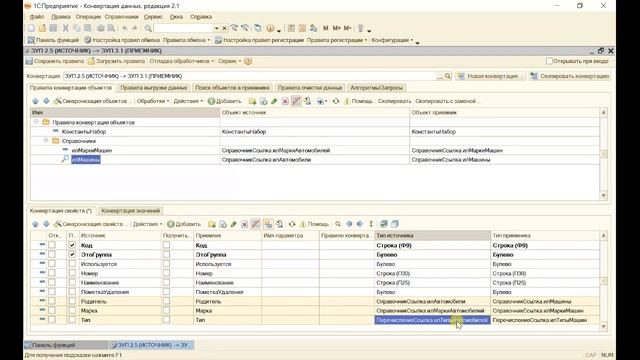This screenshot has height=360, width=640.
Task: Click Новая конвертация button
Action: pos(489,76)
